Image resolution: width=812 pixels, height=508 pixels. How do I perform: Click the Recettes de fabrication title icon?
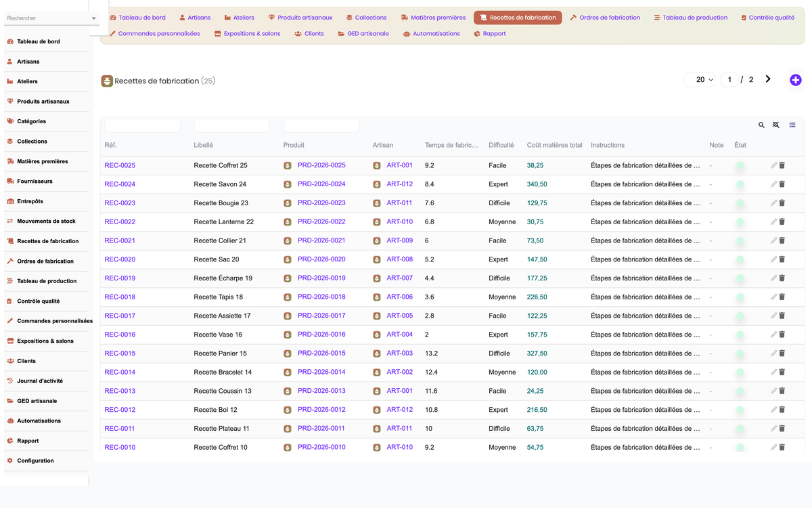point(107,81)
